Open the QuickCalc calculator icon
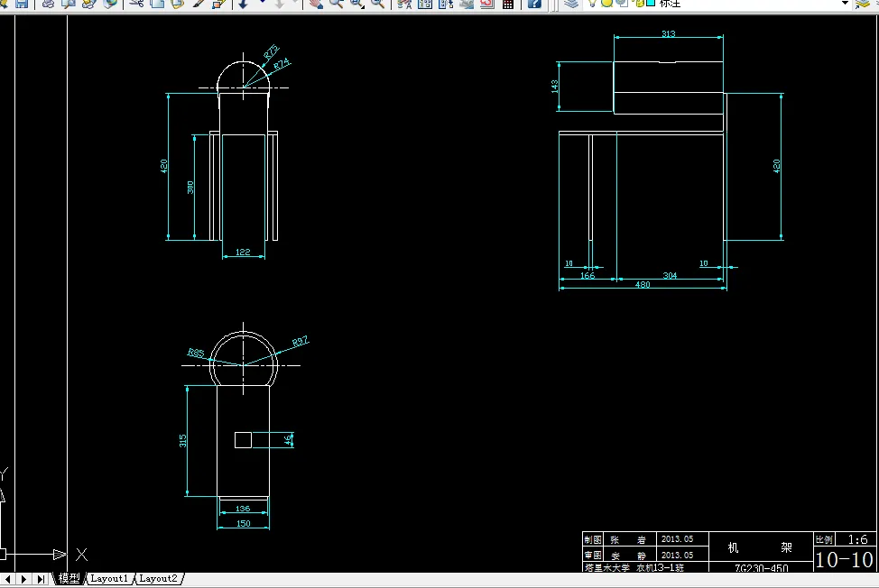 (x=508, y=4)
